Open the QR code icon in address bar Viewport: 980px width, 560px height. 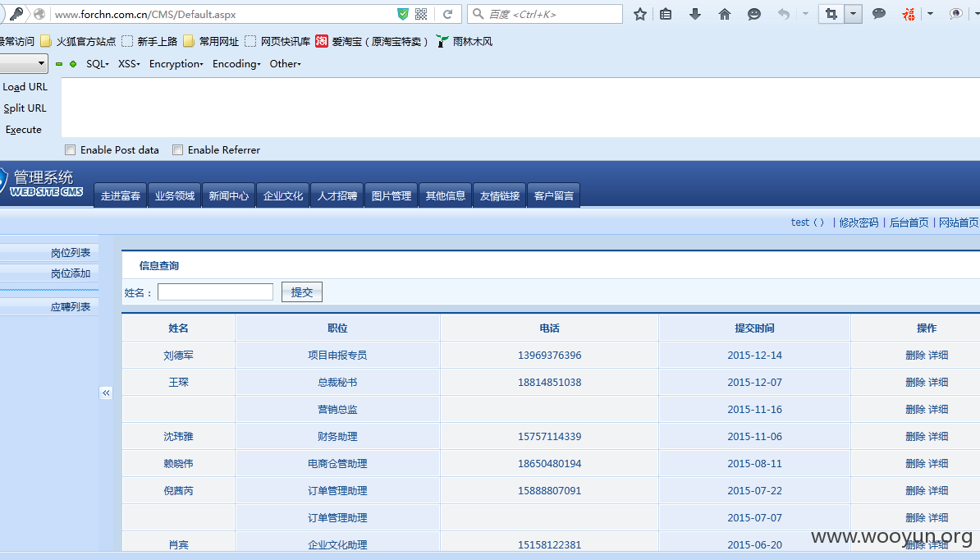(x=421, y=14)
